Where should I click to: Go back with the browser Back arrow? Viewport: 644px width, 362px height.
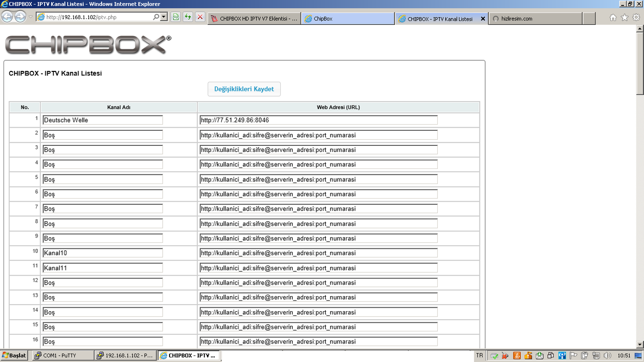click(7, 17)
